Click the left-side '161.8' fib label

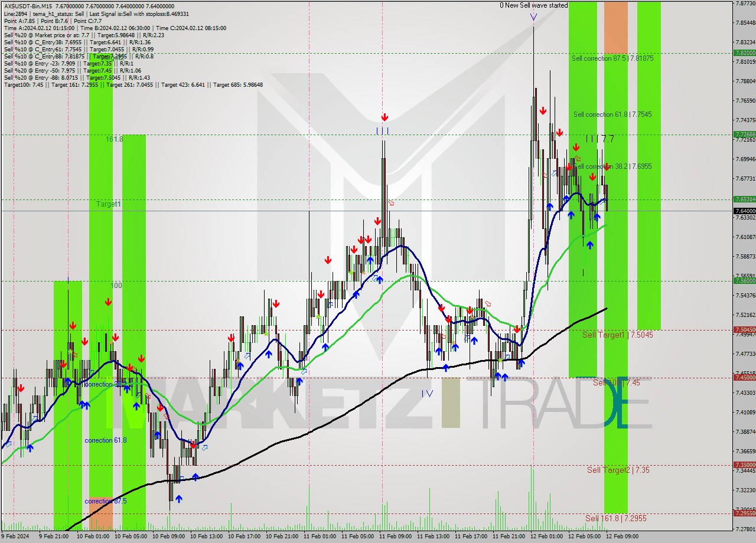115,139
